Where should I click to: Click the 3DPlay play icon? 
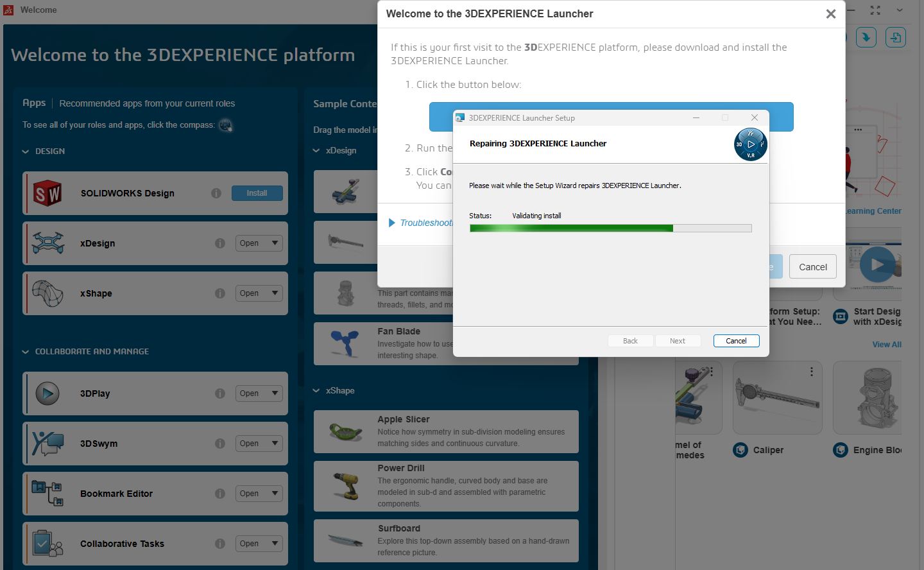coord(47,393)
